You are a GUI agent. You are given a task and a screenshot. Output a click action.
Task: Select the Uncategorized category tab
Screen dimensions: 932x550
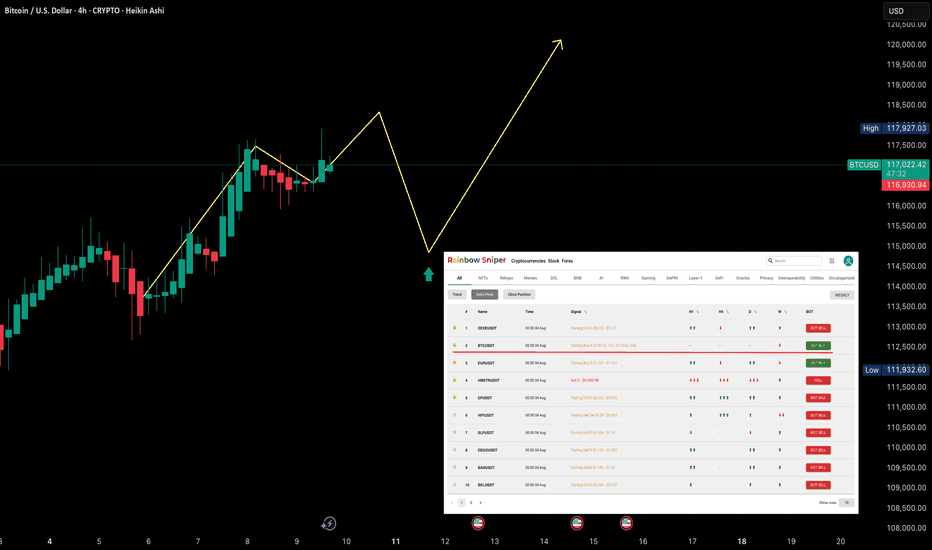click(x=842, y=278)
